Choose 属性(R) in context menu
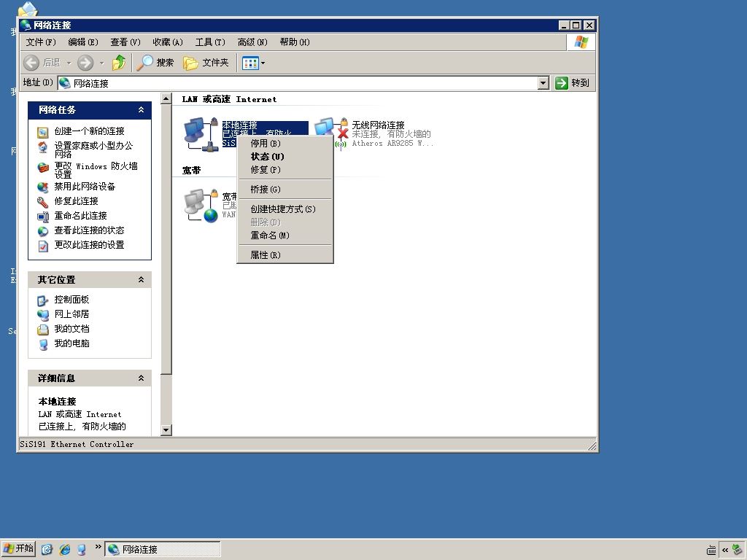 (x=285, y=255)
